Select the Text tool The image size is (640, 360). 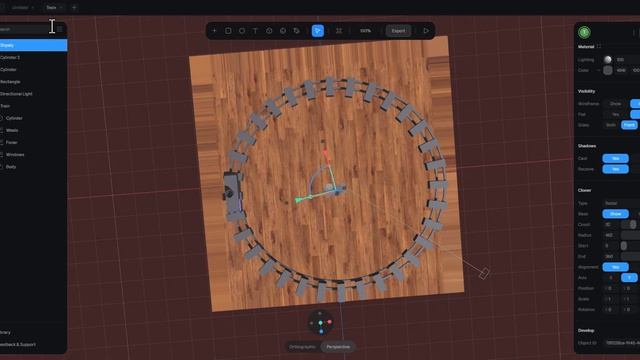coord(256,31)
